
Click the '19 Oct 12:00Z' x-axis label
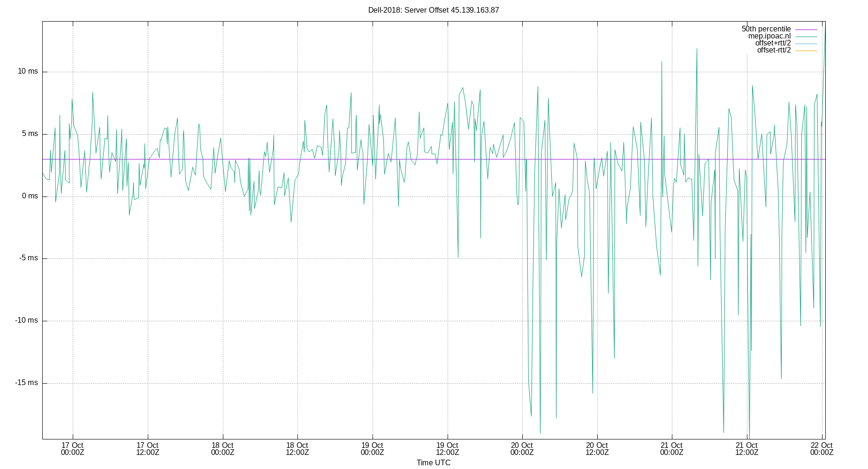tap(447, 449)
